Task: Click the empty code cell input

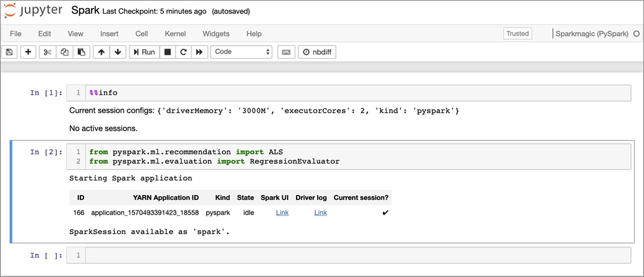Action: 358,255
